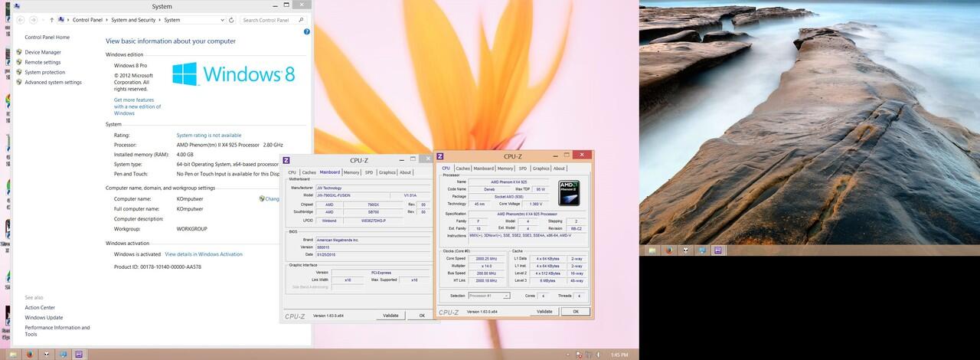Click the Core Voltage 1.360 V value

click(x=537, y=204)
